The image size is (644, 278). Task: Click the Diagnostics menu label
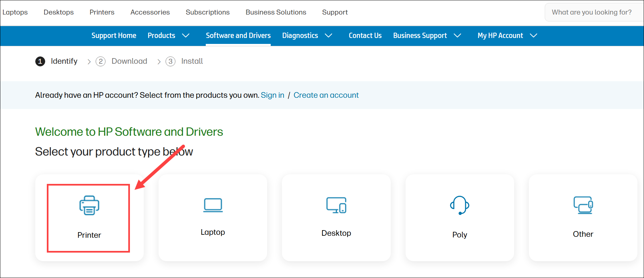pyautogui.click(x=300, y=36)
